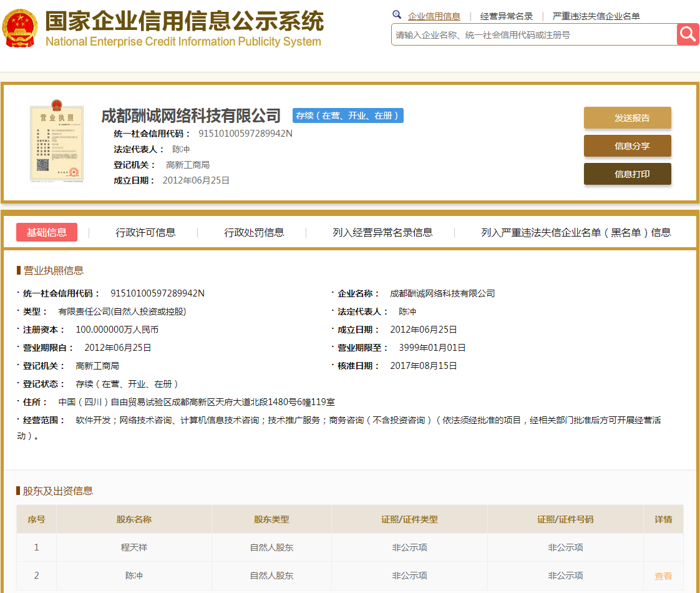The height and width of the screenshot is (593, 700).
Task: Select the 经营异常名录 search category
Action: pyautogui.click(x=507, y=16)
